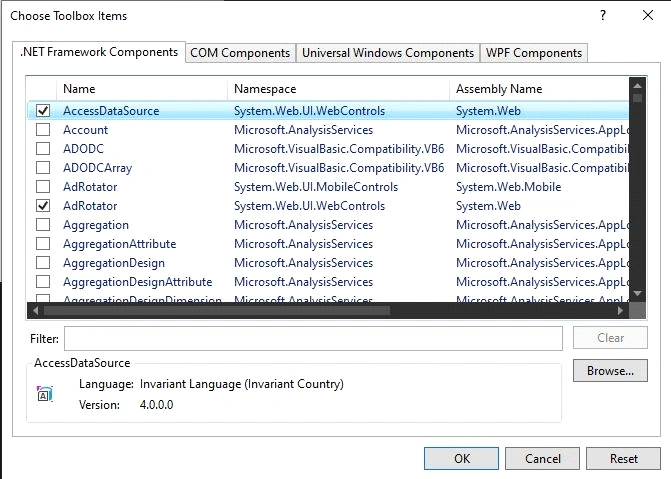
Task: Click the help question mark icon
Action: [603, 16]
